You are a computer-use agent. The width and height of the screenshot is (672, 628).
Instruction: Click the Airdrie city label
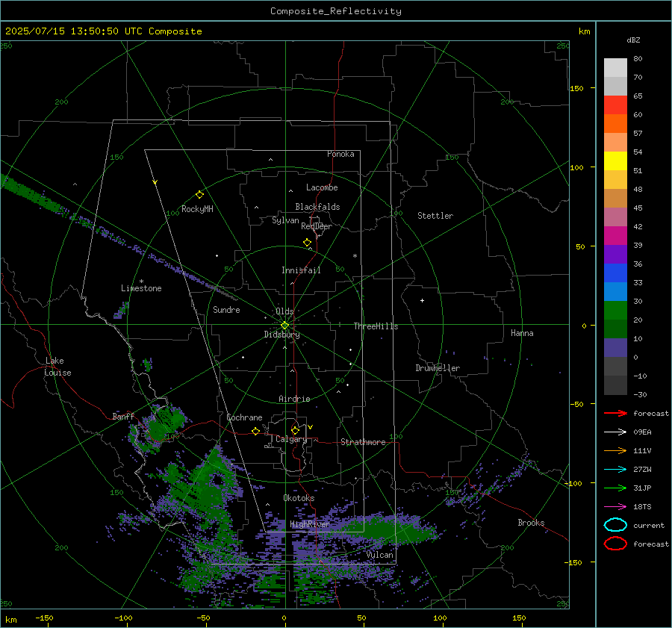[294, 399]
